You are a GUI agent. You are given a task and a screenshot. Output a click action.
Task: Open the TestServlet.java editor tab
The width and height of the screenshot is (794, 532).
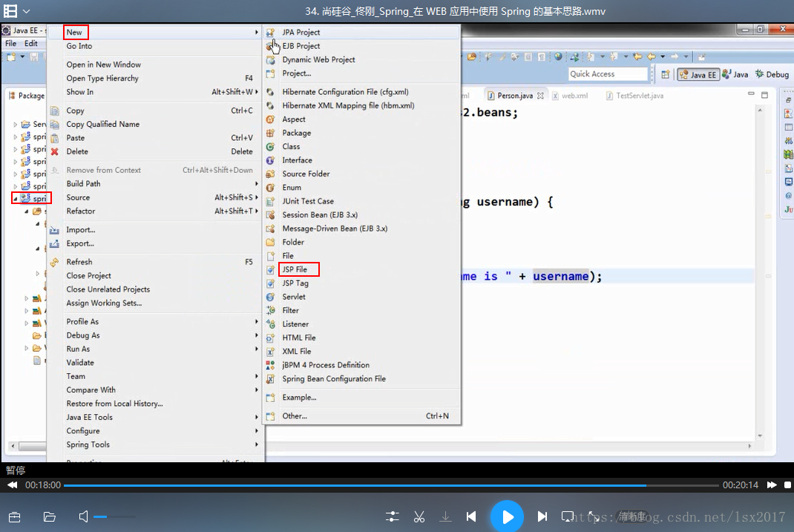coord(634,96)
